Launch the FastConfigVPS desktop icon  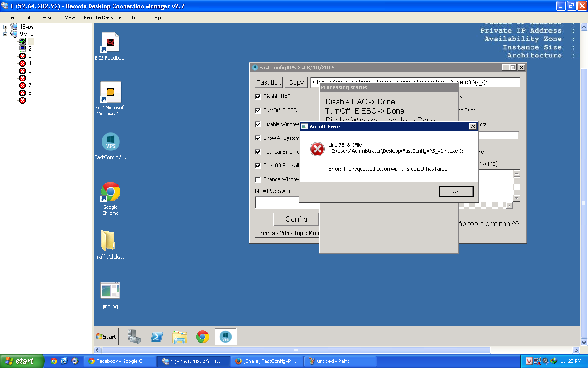110,147
